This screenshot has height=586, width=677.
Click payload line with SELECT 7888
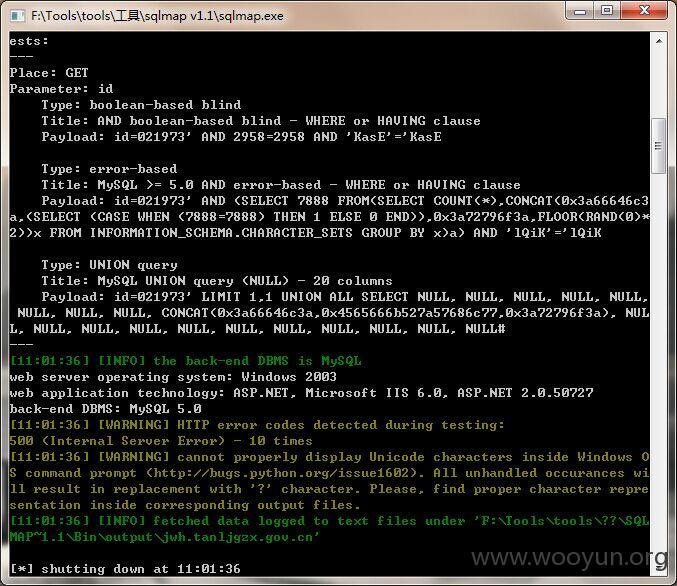point(345,201)
